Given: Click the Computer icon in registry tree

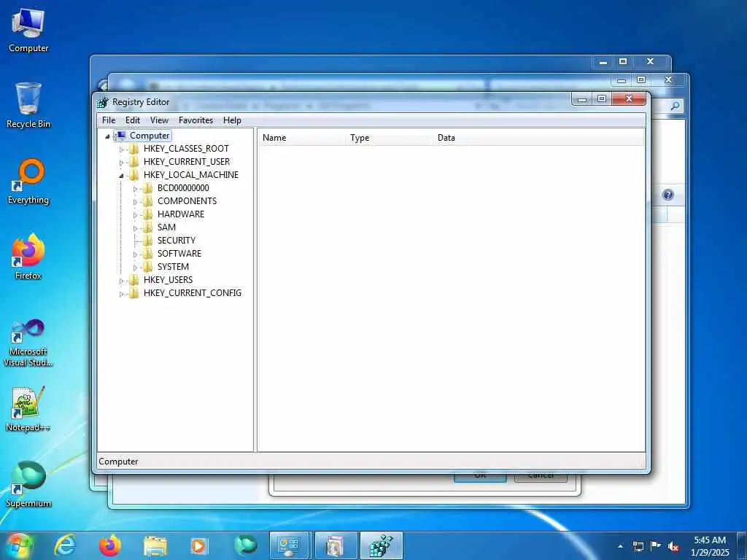Looking at the screenshot, I should 121,136.
